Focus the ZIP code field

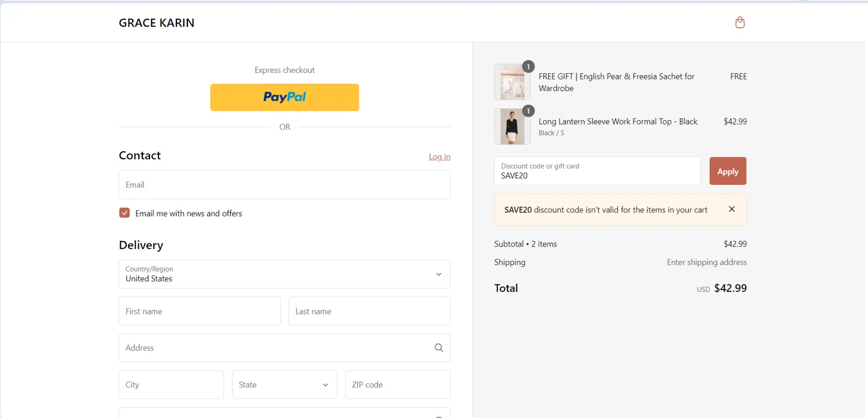click(398, 384)
